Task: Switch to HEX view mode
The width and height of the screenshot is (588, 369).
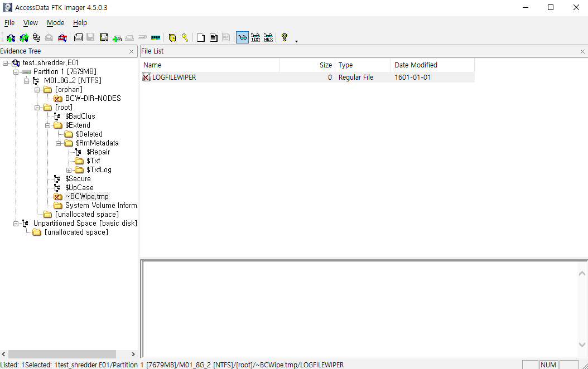Action: (268, 37)
